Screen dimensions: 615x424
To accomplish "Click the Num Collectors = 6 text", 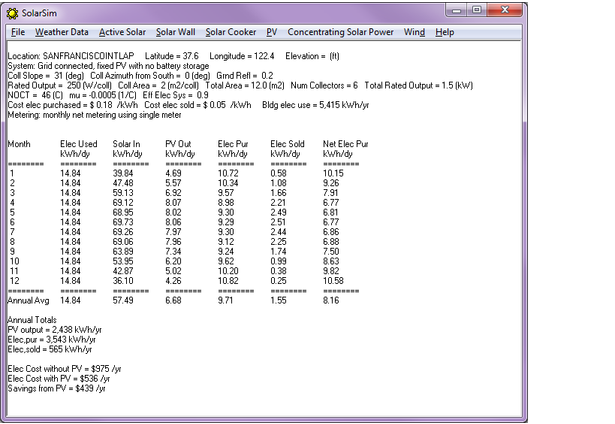I will pos(324,86).
